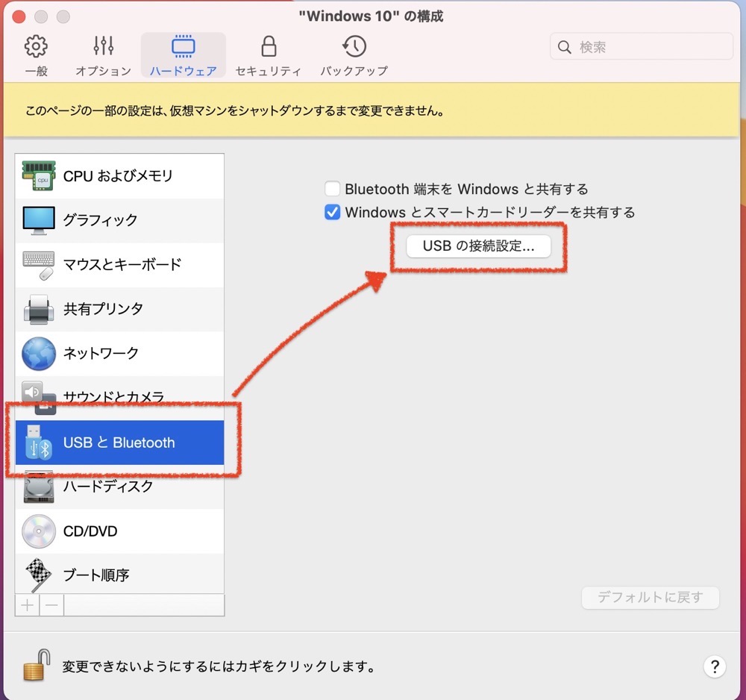Click the magnifier icon in search field
Screen dimensions: 746x700
pyautogui.click(x=564, y=47)
